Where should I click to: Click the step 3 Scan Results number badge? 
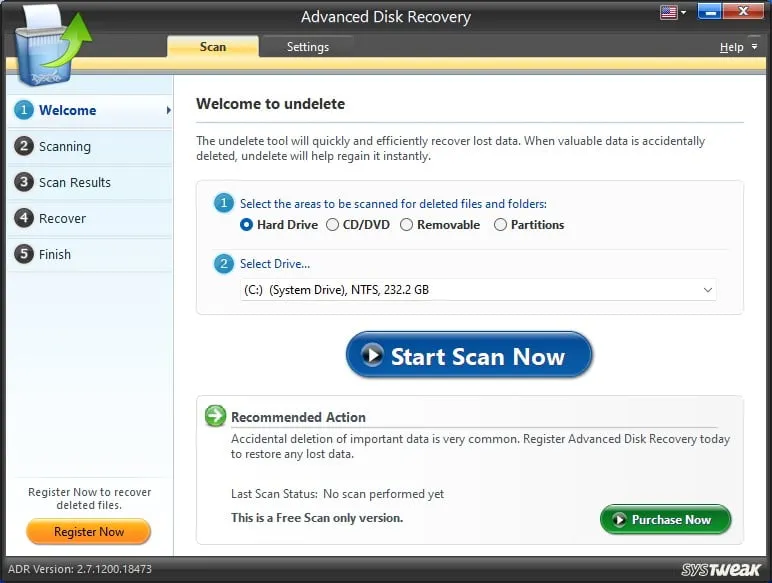click(24, 182)
